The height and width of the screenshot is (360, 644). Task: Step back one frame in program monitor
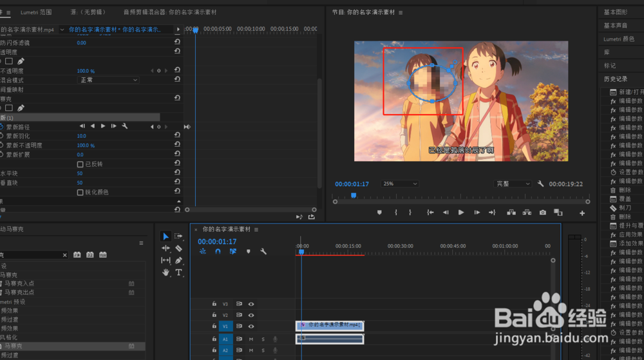pos(446,213)
